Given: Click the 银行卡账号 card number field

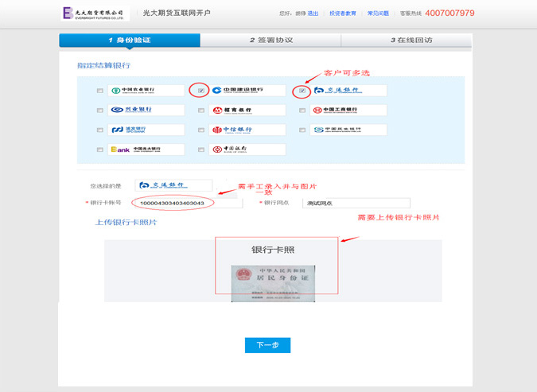Looking at the screenshot, I should click(188, 203).
